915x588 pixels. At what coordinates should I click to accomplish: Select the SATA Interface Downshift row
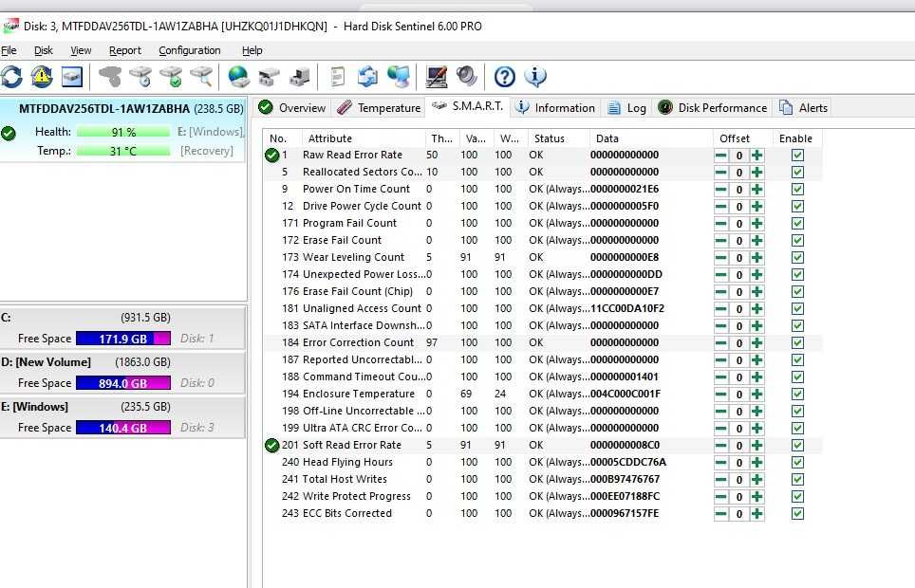click(543, 325)
